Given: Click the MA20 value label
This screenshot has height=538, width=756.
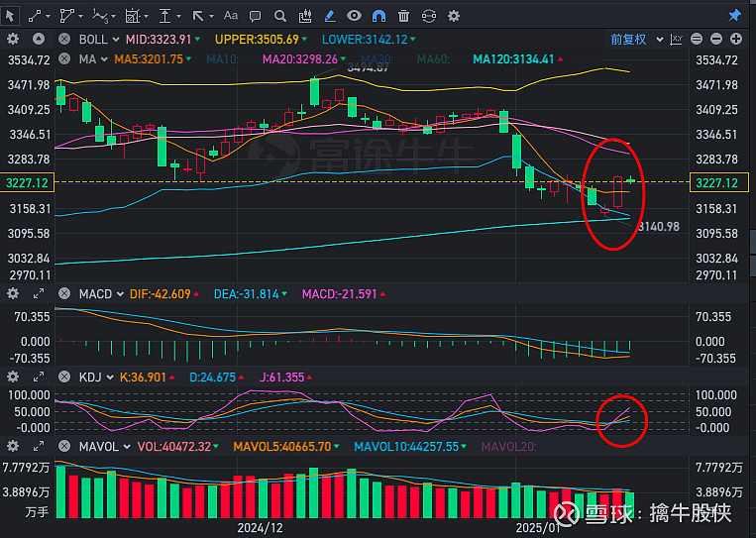Looking at the screenshot, I should coord(297,58).
